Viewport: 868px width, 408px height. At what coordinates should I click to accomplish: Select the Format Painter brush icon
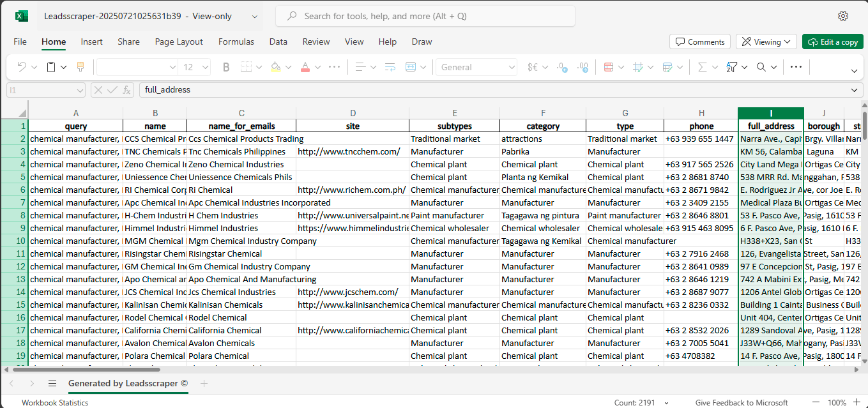pos(80,67)
